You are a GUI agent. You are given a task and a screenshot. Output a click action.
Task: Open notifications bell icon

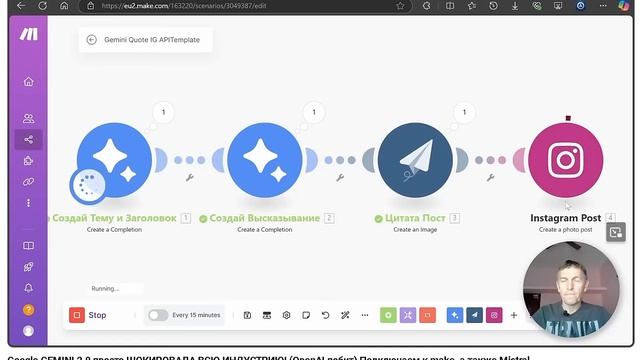point(29,288)
